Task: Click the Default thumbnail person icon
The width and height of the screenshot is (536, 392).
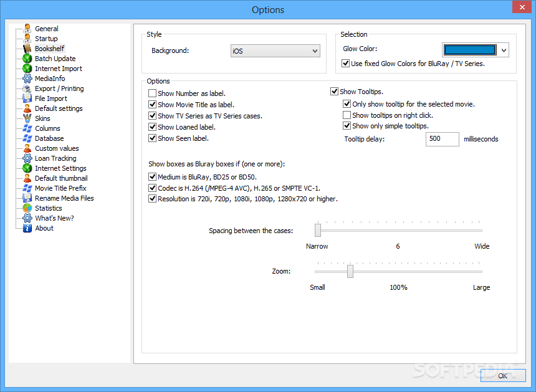Action: (x=27, y=178)
